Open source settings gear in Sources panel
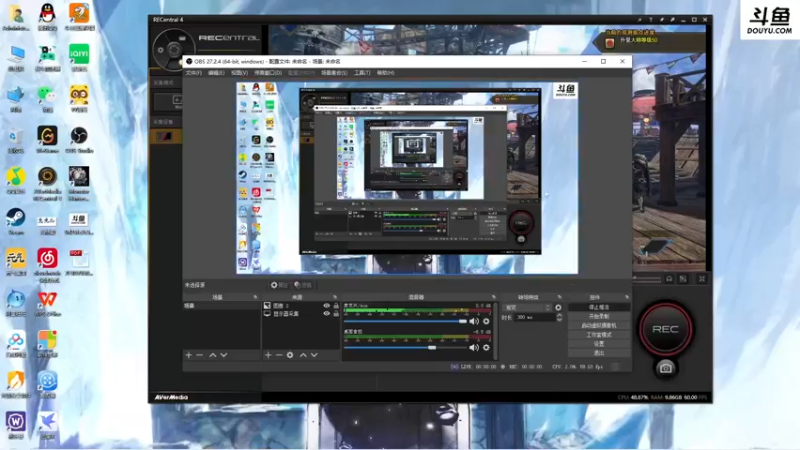This screenshot has width=800, height=450. pyautogui.click(x=290, y=355)
